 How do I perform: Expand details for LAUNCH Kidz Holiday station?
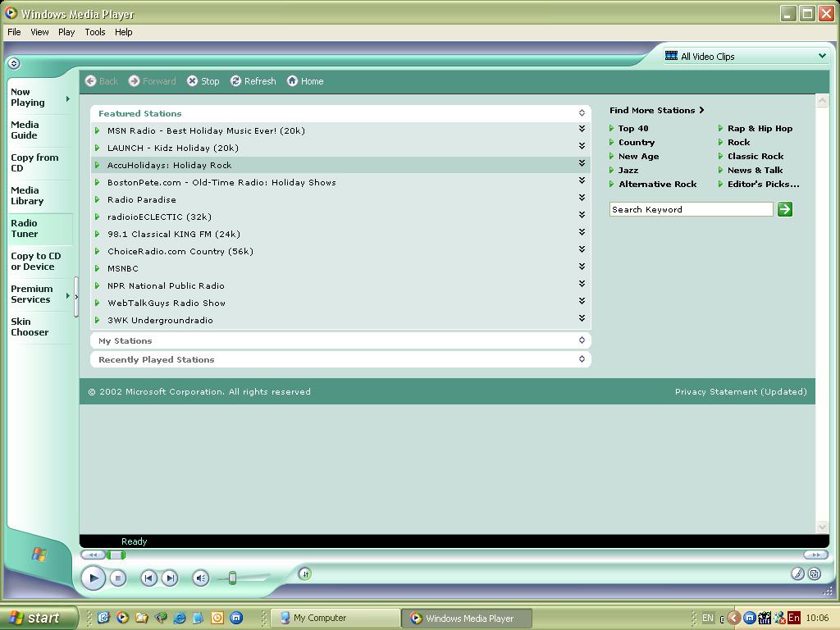point(582,146)
